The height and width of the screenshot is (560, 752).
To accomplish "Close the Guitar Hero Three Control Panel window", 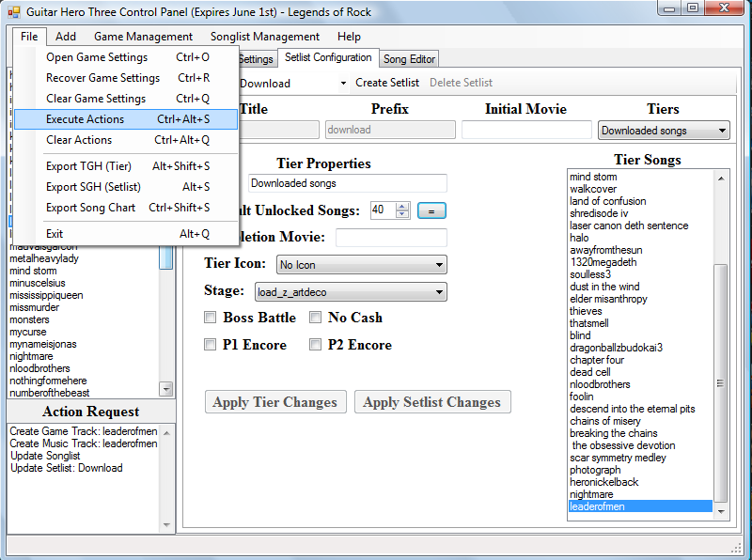I will coord(724,8).
